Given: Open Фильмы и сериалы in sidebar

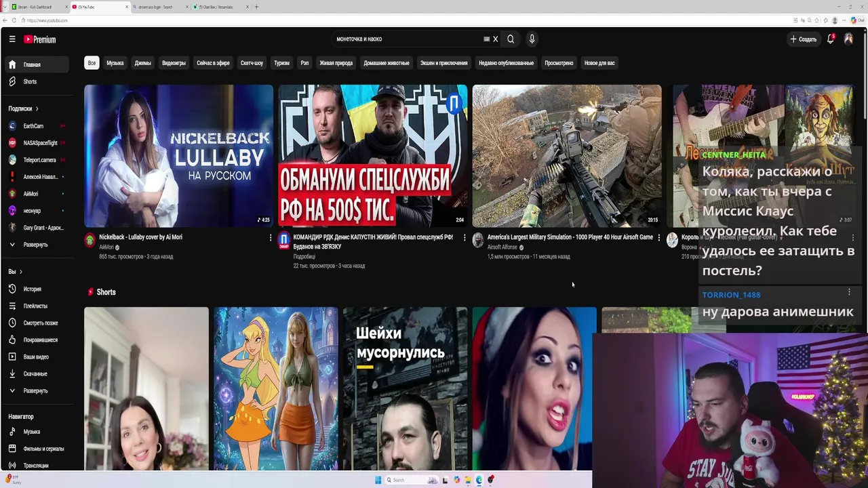Looking at the screenshot, I should click(38, 449).
